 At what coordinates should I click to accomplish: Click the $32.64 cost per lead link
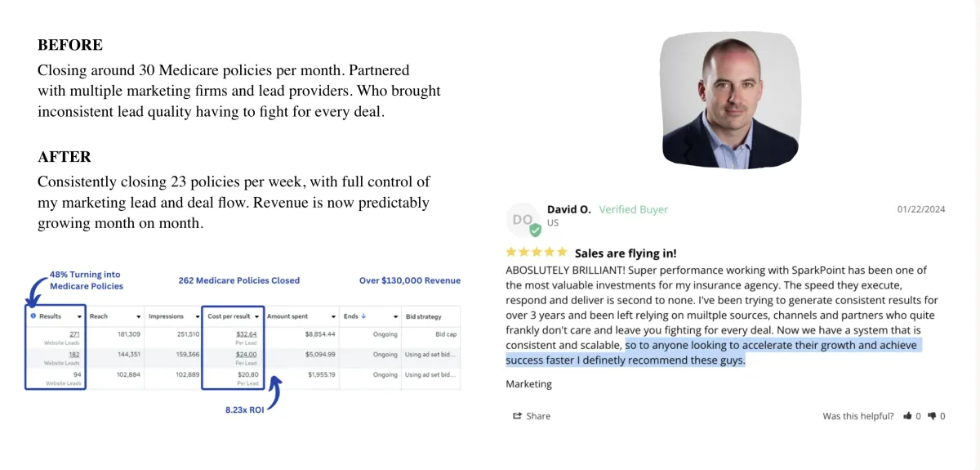click(247, 333)
